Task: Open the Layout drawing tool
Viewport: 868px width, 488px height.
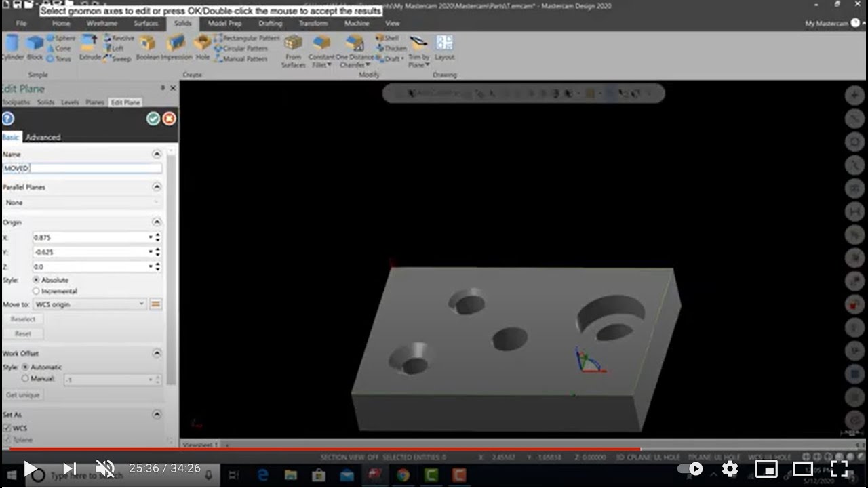Action: pos(444,47)
